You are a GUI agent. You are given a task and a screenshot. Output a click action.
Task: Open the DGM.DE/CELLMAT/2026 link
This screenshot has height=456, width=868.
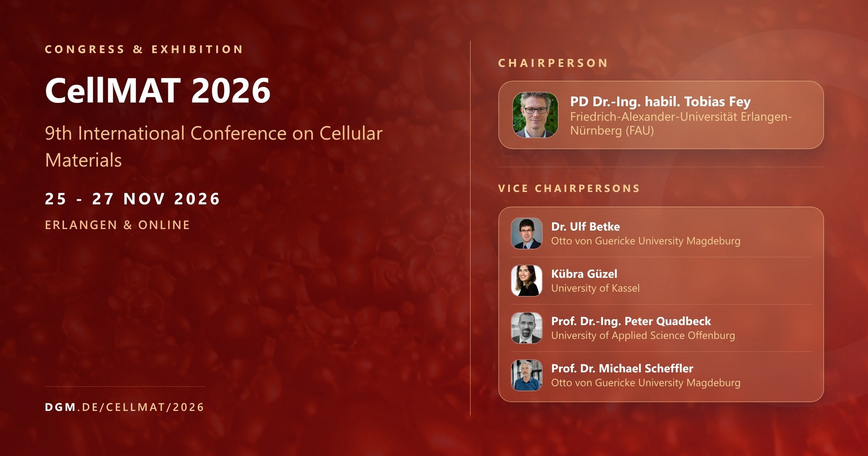(125, 407)
